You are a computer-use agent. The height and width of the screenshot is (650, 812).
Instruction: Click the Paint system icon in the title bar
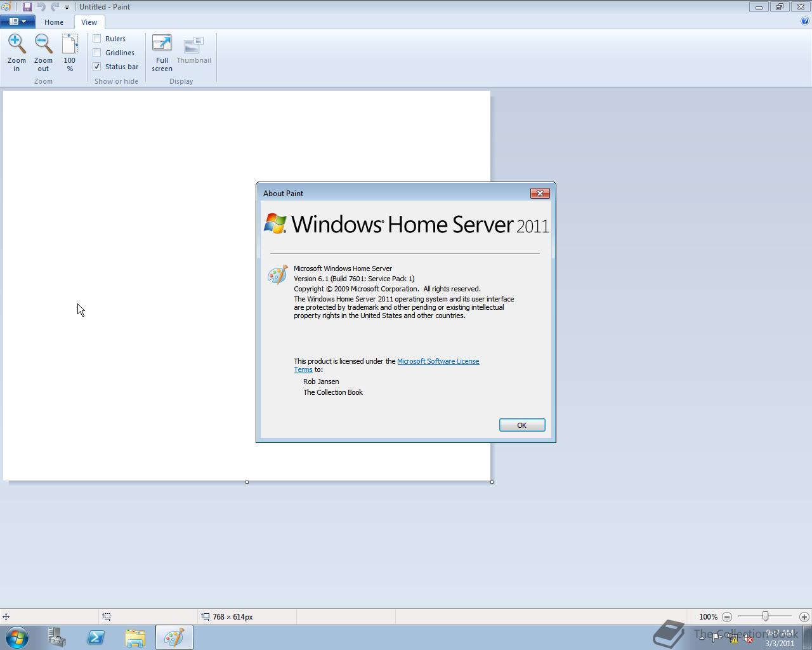tap(6, 7)
